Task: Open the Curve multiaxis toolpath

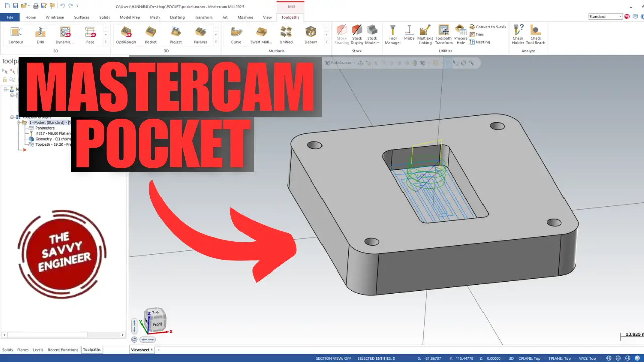Action: (x=236, y=35)
